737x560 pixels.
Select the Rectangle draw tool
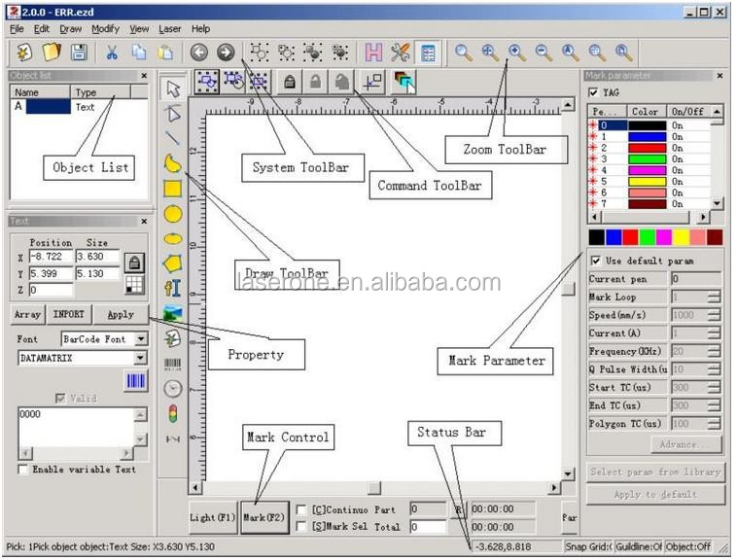(173, 188)
